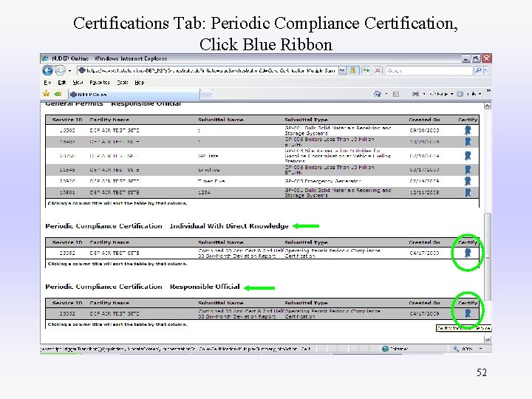532x399 pixels.
Task: Click the security lock icon in address bar
Action: click(353, 71)
